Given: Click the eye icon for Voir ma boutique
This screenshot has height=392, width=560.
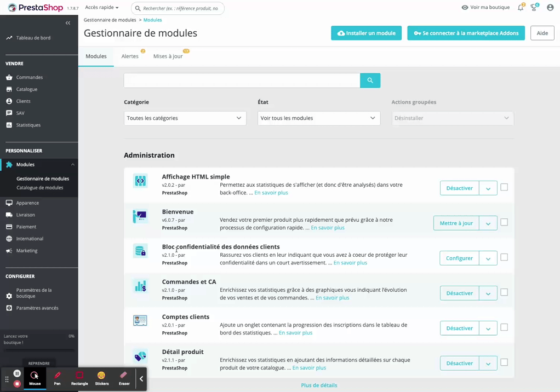Looking at the screenshot, I should 465,8.
